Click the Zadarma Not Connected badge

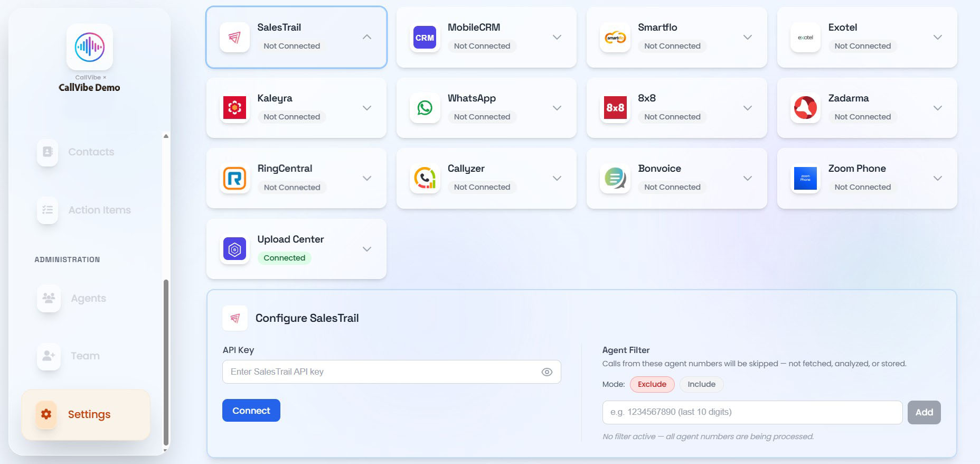tap(863, 117)
